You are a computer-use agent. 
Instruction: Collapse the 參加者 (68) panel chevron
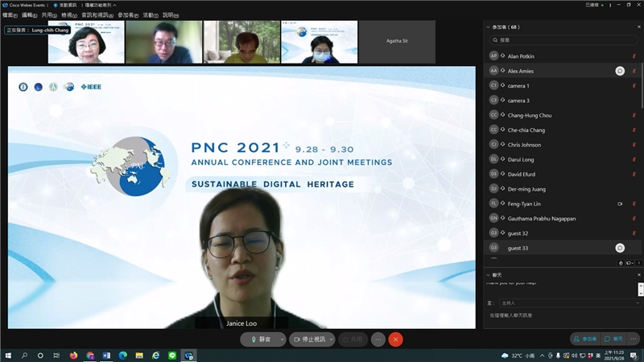pyautogui.click(x=489, y=27)
